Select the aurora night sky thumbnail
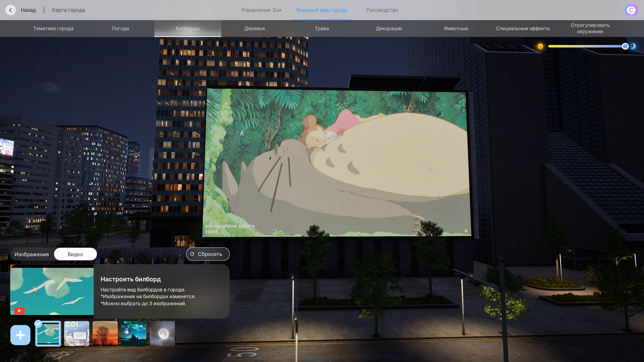 (x=134, y=334)
